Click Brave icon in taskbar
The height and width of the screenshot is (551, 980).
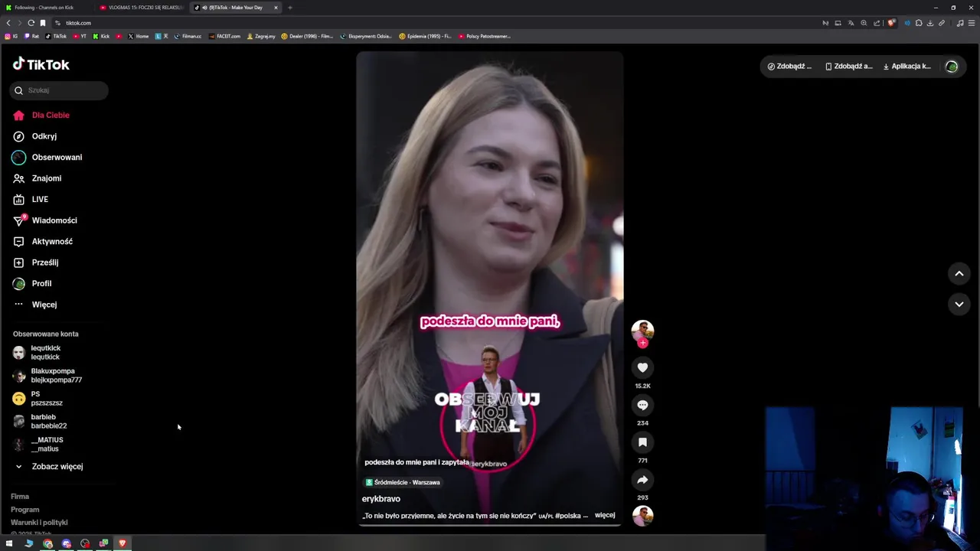coord(122,543)
